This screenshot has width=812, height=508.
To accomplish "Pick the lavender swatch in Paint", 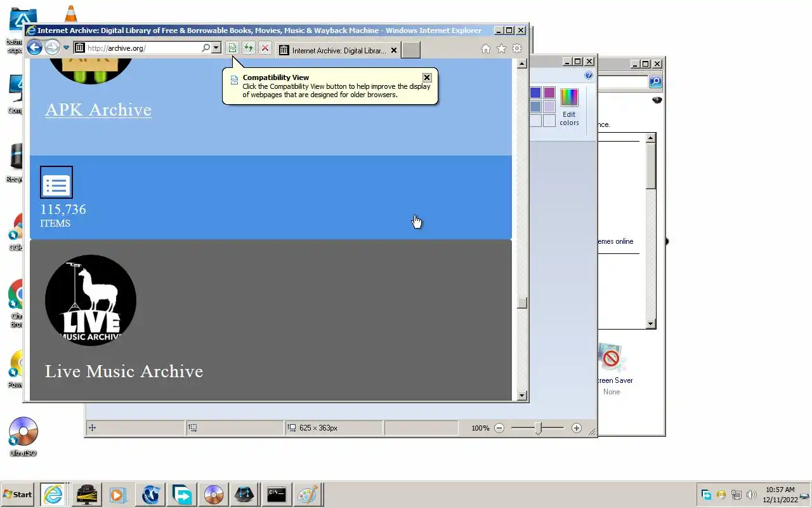I will (x=549, y=107).
